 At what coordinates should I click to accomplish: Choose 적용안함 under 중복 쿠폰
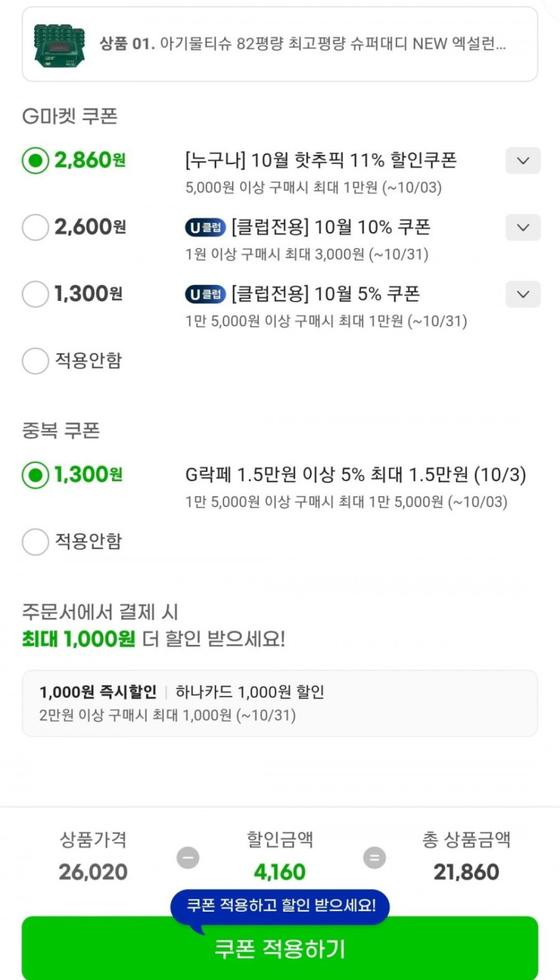click(x=36, y=542)
